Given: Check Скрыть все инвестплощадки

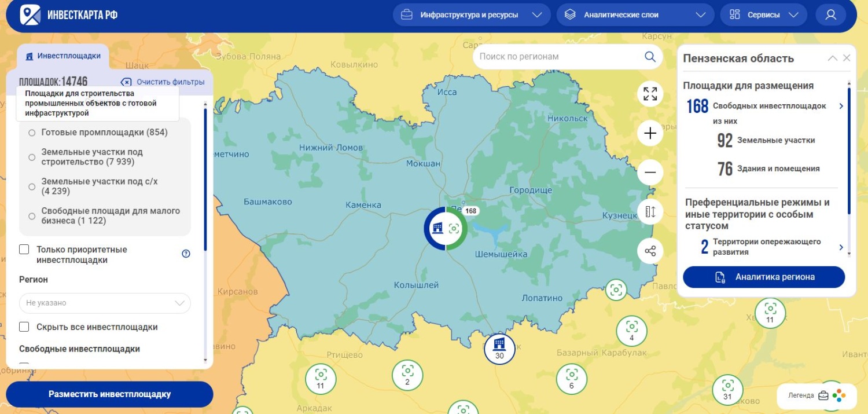Looking at the screenshot, I should (24, 327).
